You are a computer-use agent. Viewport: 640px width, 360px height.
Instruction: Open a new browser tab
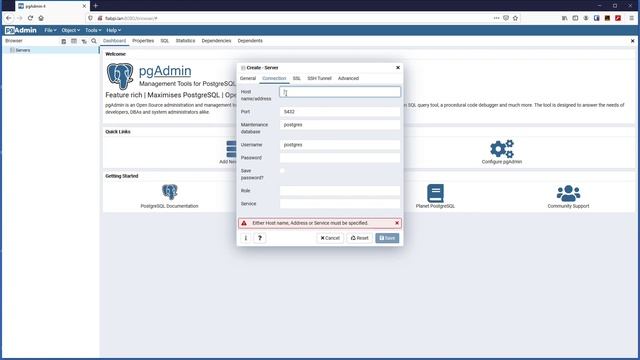click(96, 6)
